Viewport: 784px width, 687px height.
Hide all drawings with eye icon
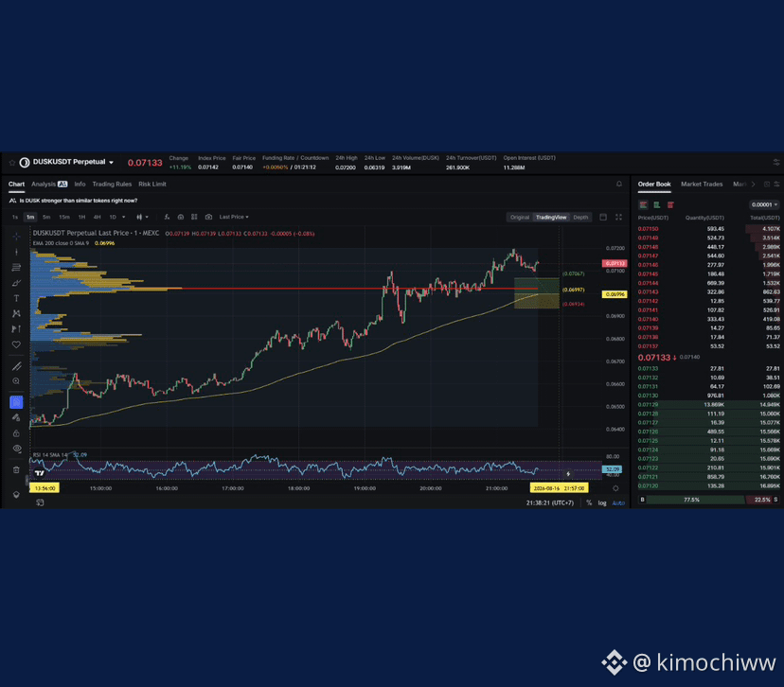pyautogui.click(x=16, y=449)
